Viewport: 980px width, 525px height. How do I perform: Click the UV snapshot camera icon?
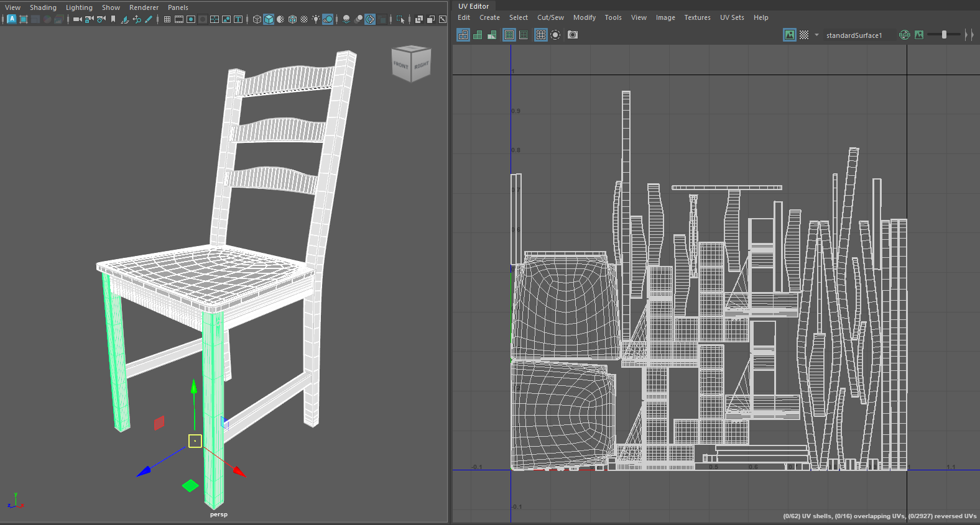pos(573,35)
